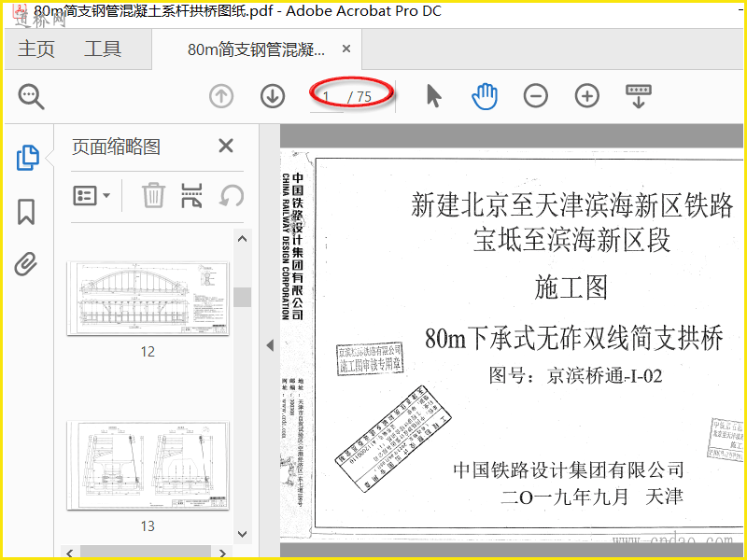Open the bookmarks panel
This screenshot has width=747, height=560.
(26, 212)
